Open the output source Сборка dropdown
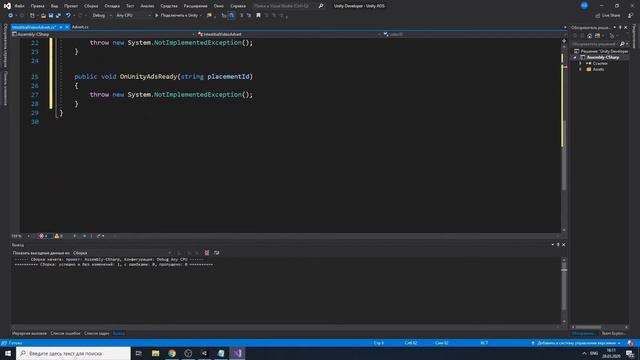 (x=122, y=253)
